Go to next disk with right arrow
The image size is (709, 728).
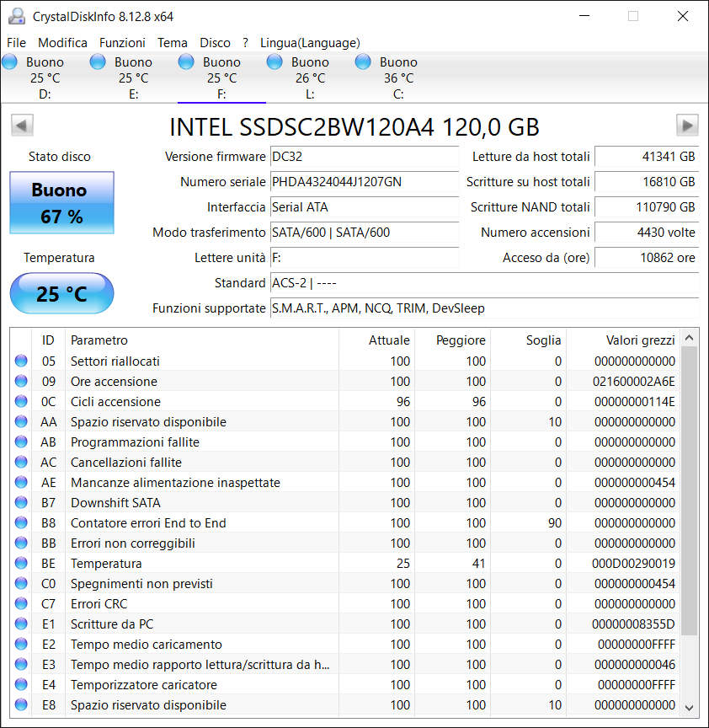coord(687,126)
